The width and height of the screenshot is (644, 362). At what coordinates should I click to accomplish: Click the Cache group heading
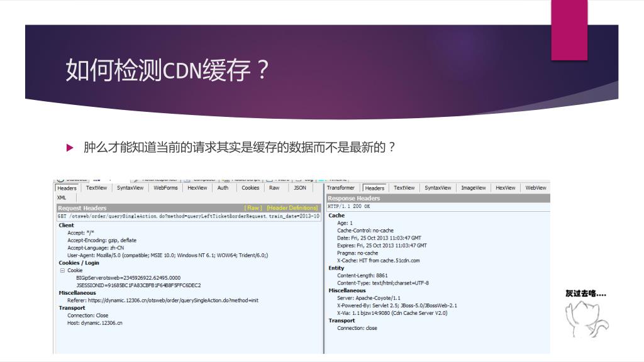(336, 216)
